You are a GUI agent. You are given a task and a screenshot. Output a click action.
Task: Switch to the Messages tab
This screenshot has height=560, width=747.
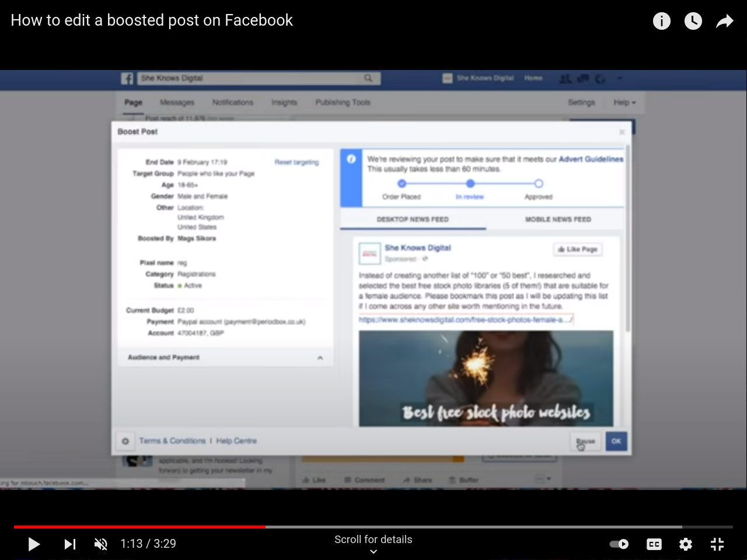point(177,103)
